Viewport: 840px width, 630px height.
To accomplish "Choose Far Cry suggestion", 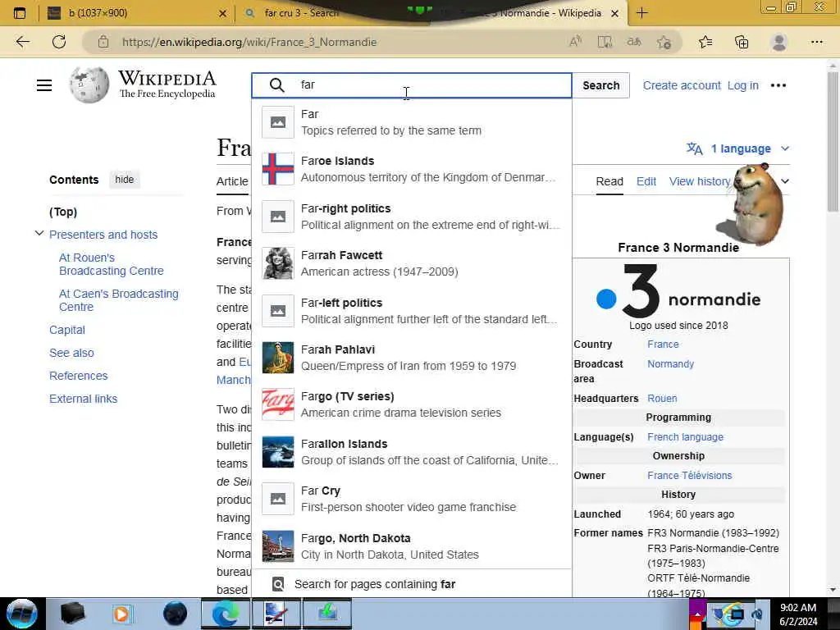I will (412, 499).
